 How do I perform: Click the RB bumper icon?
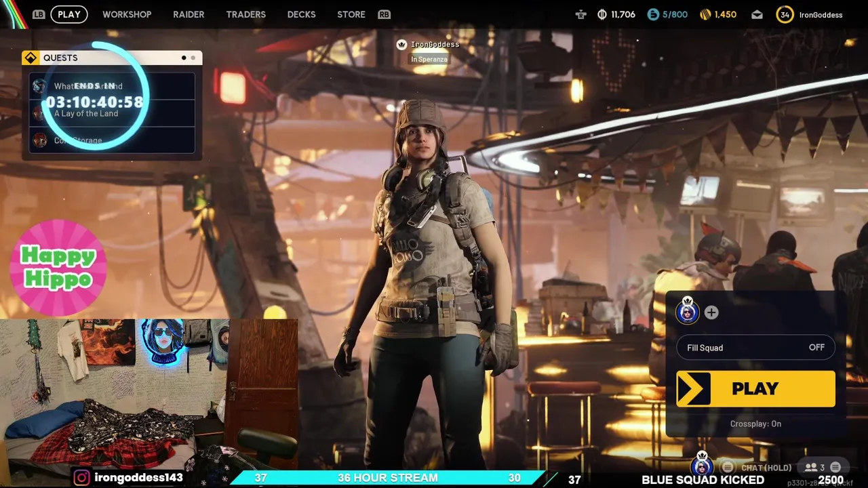pos(384,14)
